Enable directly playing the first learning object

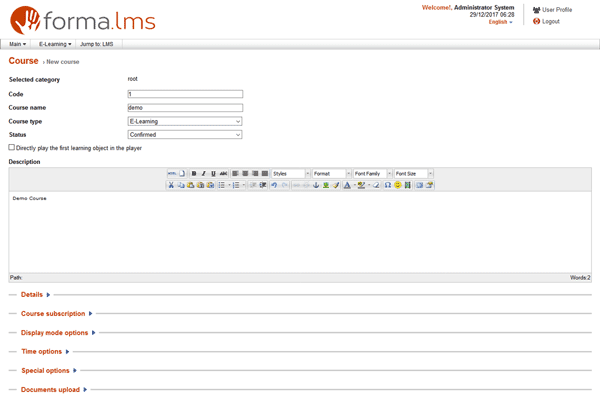(12, 147)
